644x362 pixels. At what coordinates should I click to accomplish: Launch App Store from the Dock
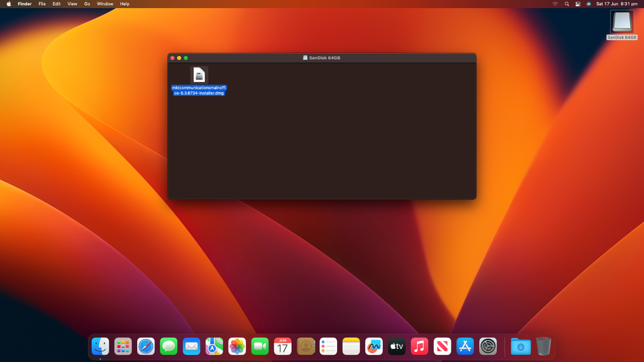tap(465, 346)
